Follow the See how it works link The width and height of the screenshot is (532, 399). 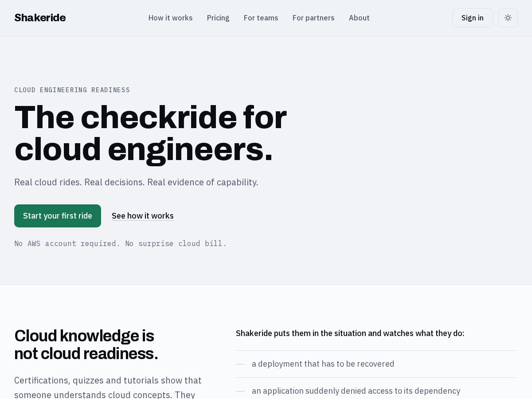point(143,216)
